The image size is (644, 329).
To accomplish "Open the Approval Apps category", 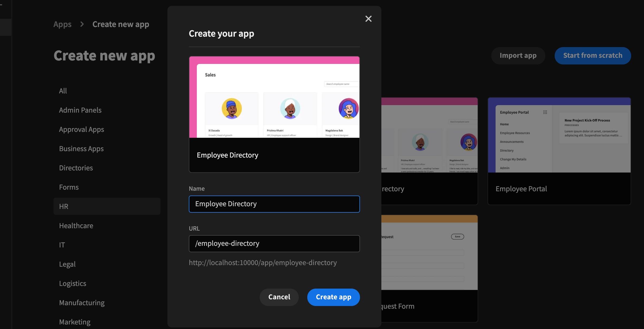I will click(x=82, y=129).
